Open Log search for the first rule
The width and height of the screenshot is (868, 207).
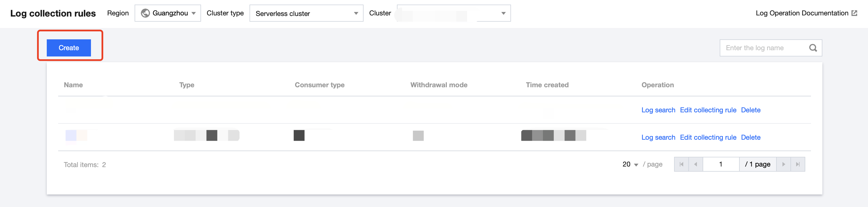658,110
